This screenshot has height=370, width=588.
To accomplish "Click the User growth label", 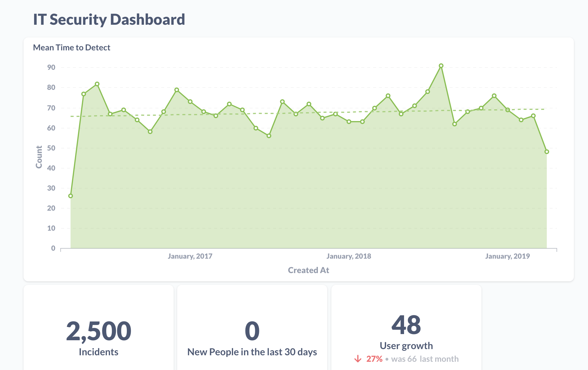I will point(406,346).
